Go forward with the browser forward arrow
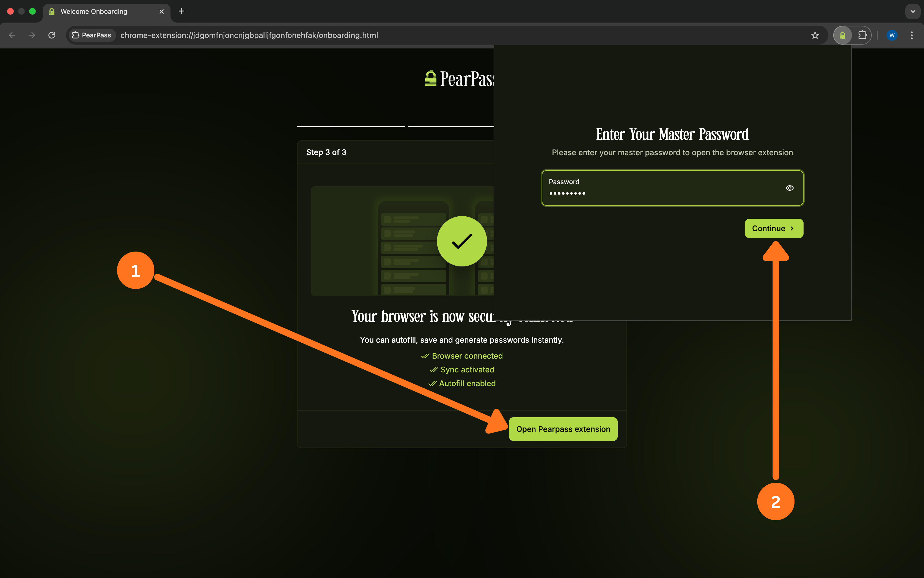The image size is (924, 578). point(32,35)
